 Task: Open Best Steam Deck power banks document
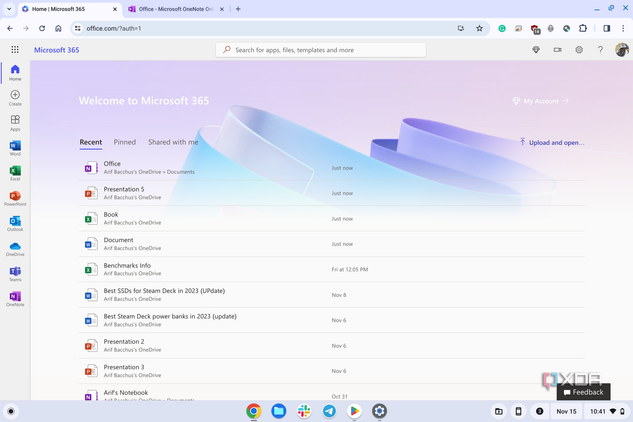[x=331, y=320]
